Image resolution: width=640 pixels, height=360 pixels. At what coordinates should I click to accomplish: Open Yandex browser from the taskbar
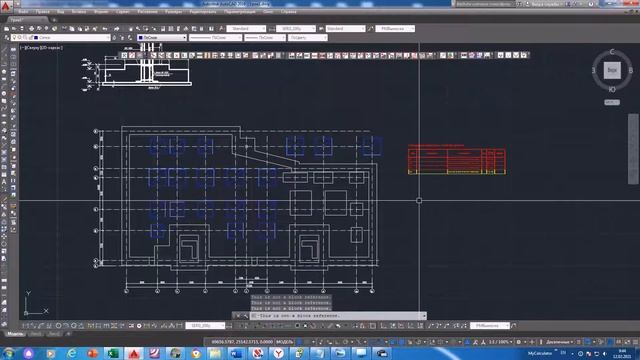click(x=278, y=353)
